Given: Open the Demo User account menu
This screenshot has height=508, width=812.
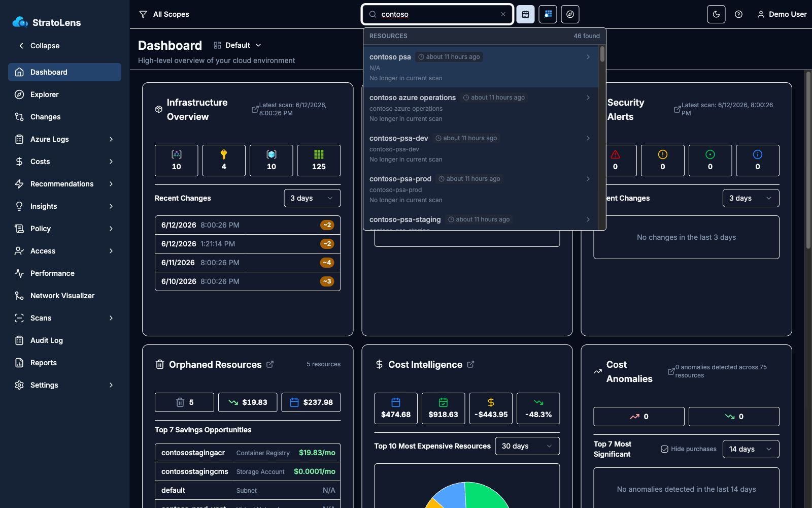Looking at the screenshot, I should 782,14.
